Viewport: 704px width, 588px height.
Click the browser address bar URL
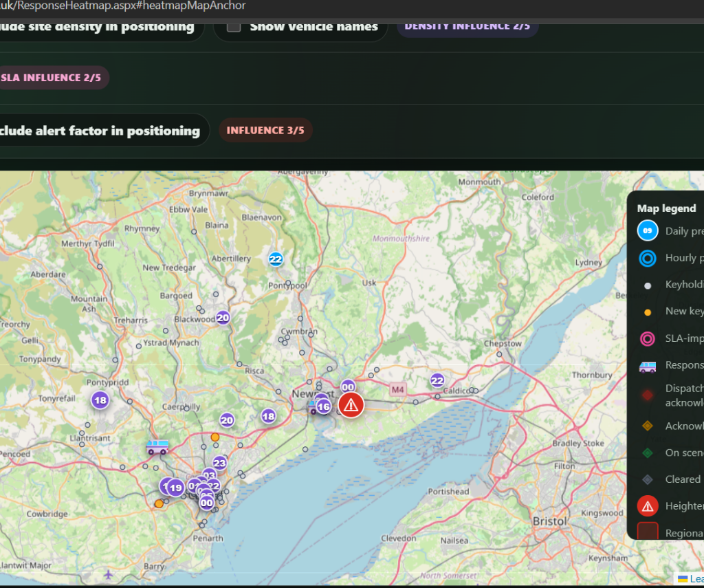click(x=123, y=6)
